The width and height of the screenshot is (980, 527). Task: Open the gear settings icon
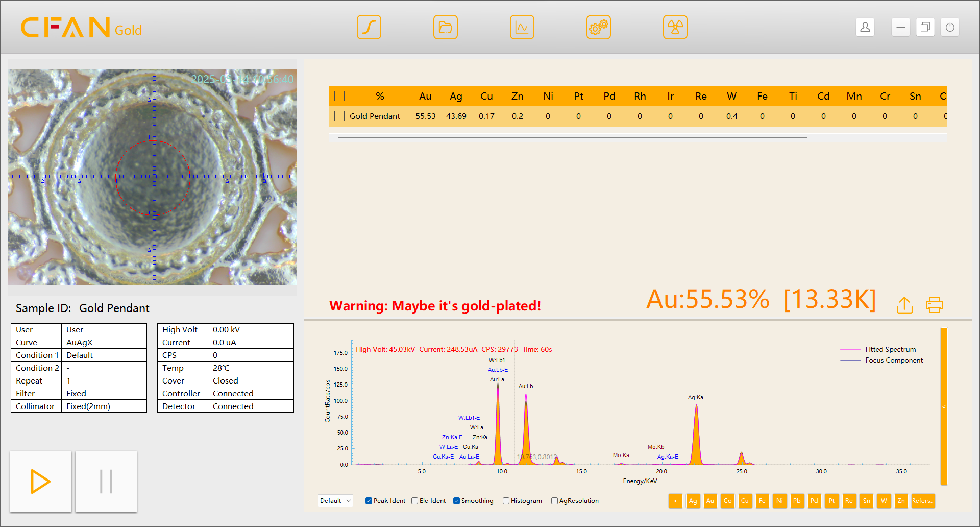coord(599,27)
